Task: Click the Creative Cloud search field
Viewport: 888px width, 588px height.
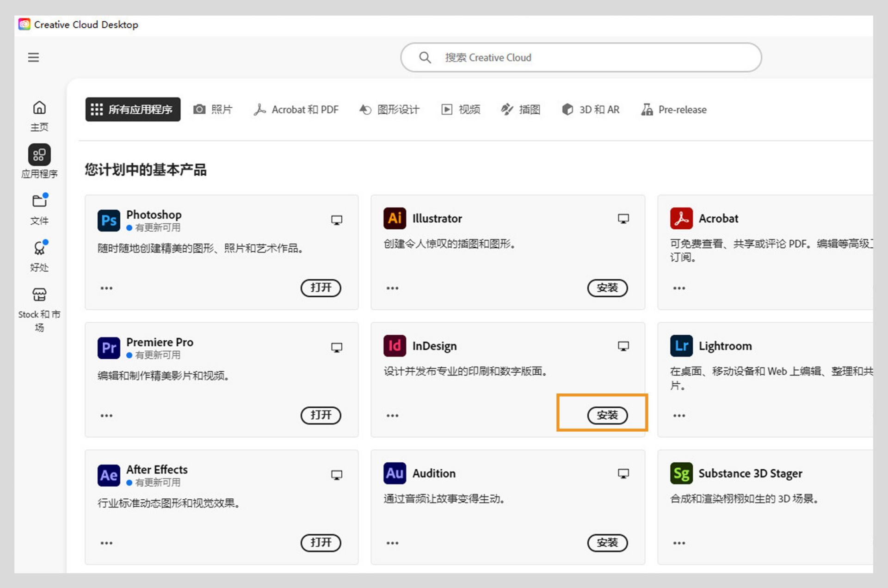Action: click(580, 57)
